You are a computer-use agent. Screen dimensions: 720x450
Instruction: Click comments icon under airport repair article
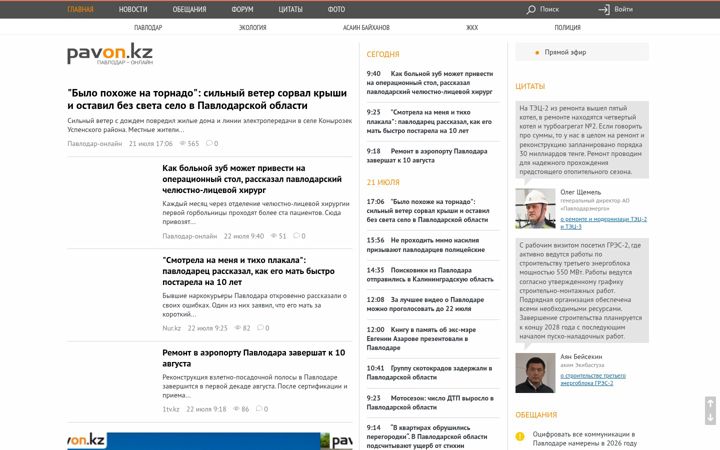pyautogui.click(x=259, y=409)
